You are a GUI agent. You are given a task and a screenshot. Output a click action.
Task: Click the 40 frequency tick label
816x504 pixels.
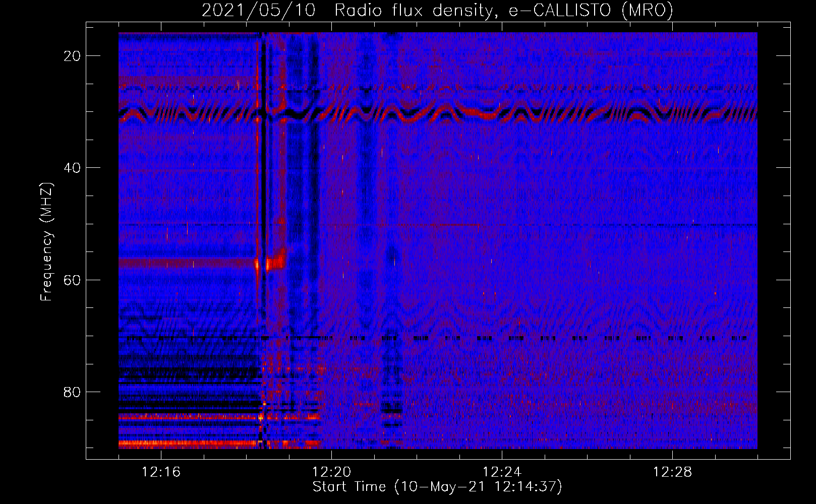(72, 168)
